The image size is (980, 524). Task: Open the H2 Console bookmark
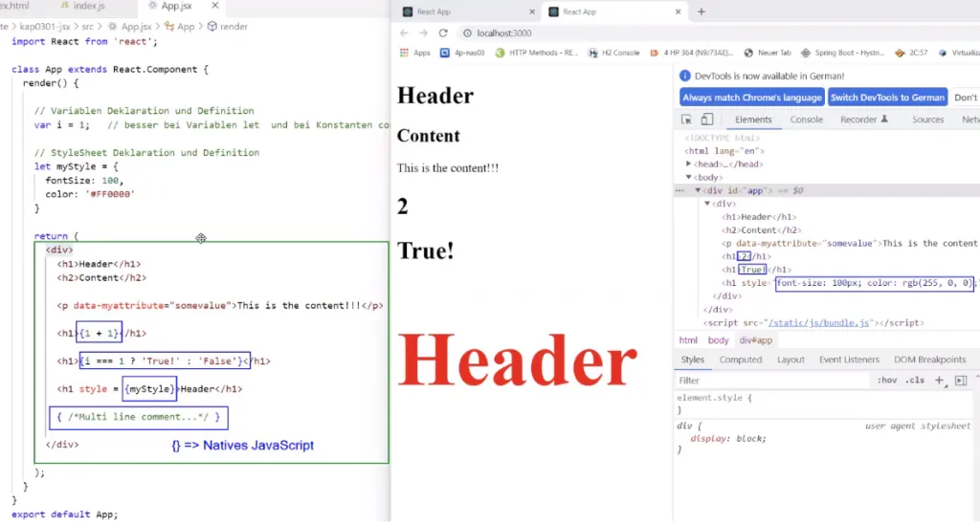613,54
